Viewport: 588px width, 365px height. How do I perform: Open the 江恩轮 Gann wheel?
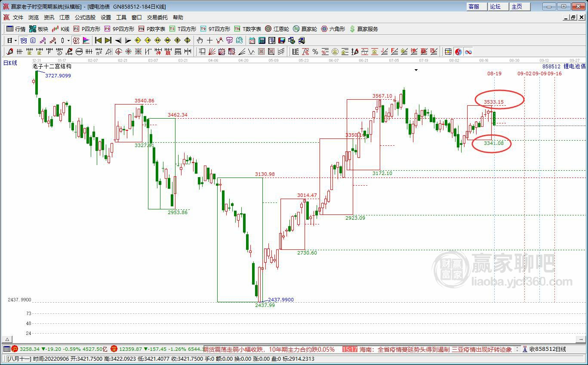click(277, 29)
